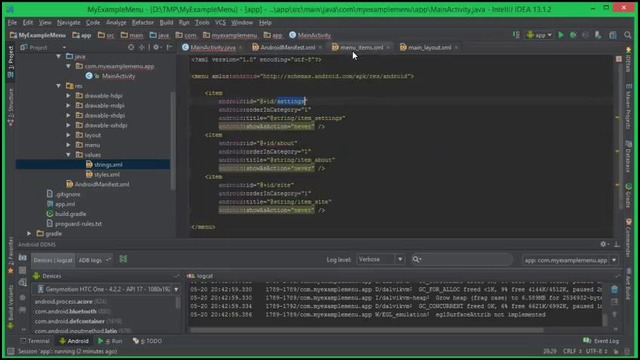Image resolution: width=640 pixels, height=360 pixels.
Task: Click the tool window quick access icon in status bar
Action: (11, 351)
